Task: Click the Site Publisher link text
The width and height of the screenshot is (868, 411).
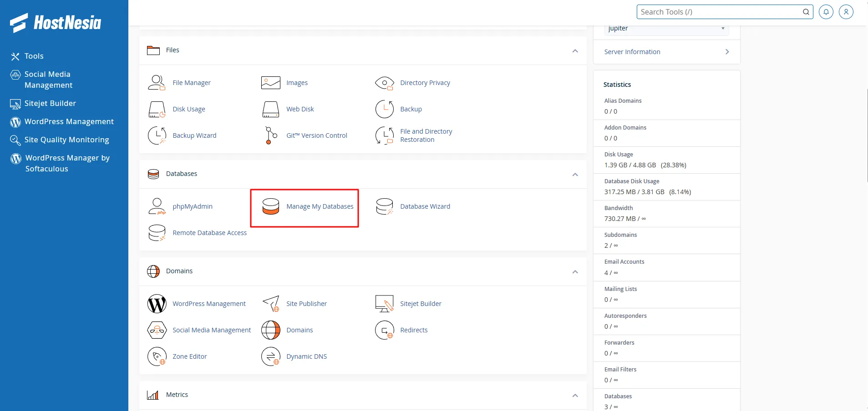Action: (307, 304)
